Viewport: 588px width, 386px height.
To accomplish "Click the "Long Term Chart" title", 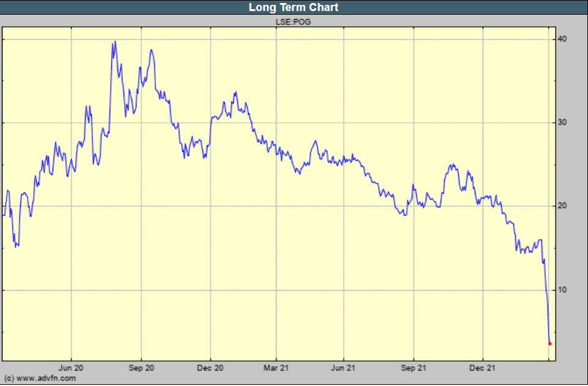I will [x=294, y=7].
